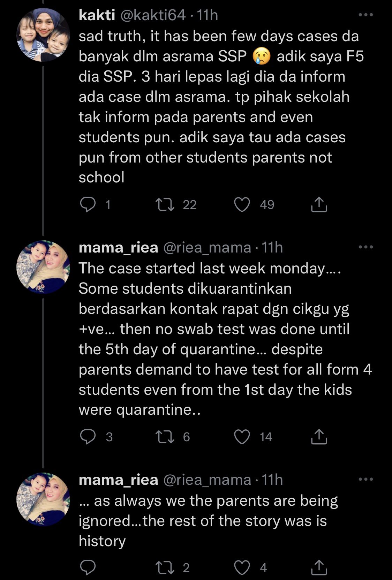
Task: Share kakti's tweet via share icon
Action: coord(319,205)
